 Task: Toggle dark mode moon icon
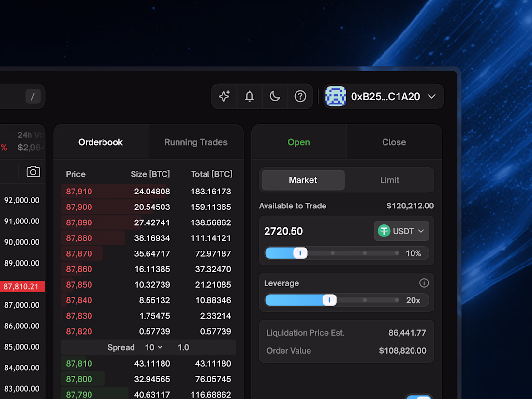[x=275, y=96]
